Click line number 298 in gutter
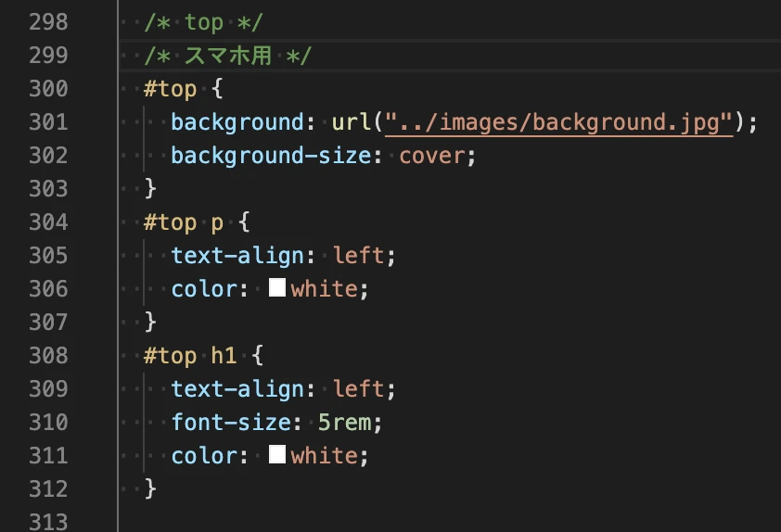 [x=48, y=22]
